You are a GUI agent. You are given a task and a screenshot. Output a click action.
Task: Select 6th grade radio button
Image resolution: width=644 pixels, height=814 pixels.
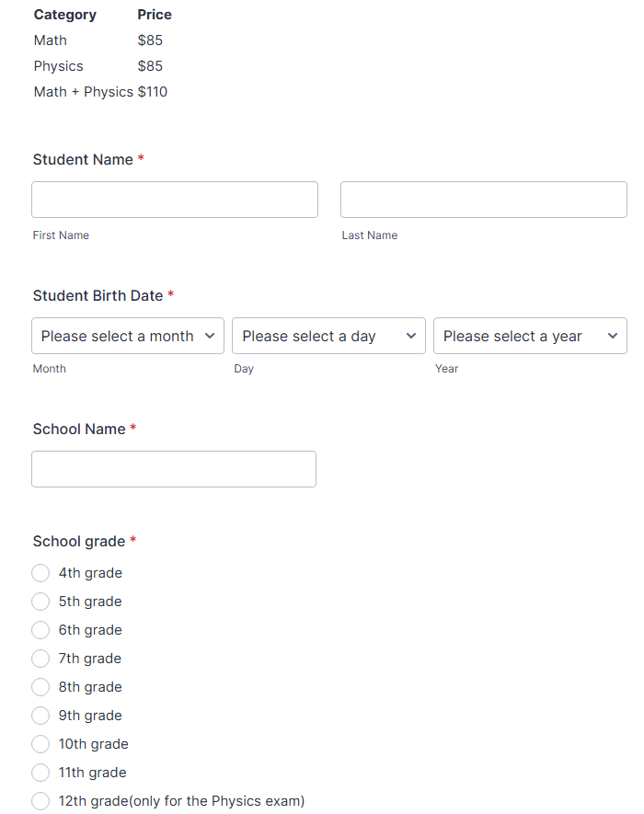(40, 630)
